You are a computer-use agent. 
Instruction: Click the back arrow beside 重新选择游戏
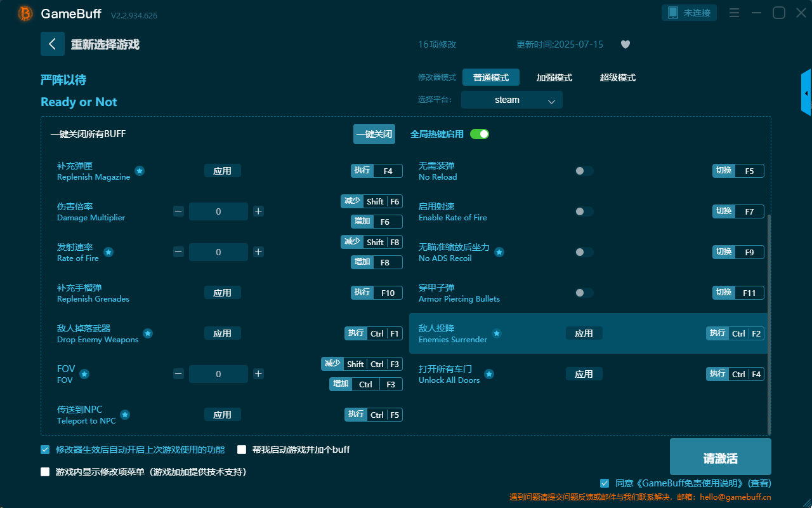click(x=53, y=43)
